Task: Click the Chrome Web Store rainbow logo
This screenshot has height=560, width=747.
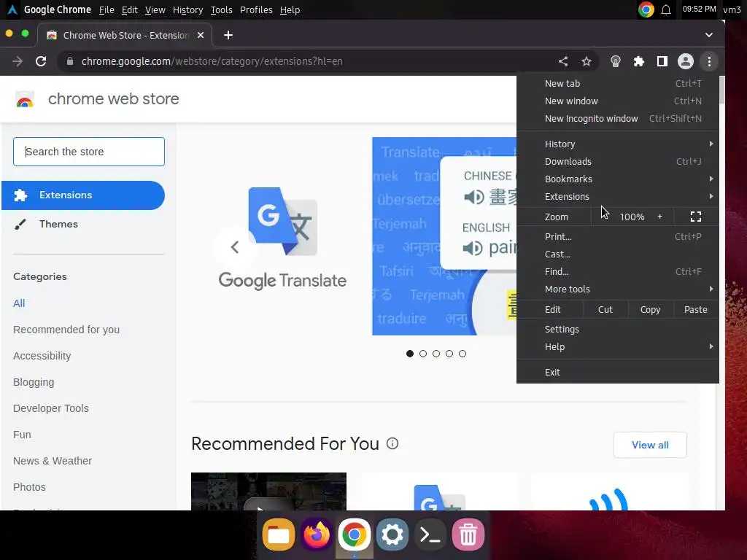Action: coord(25,99)
